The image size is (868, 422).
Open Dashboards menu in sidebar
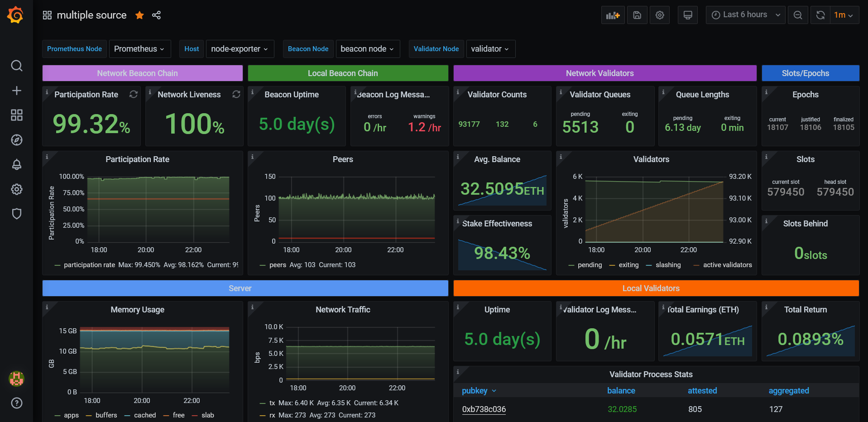(17, 115)
